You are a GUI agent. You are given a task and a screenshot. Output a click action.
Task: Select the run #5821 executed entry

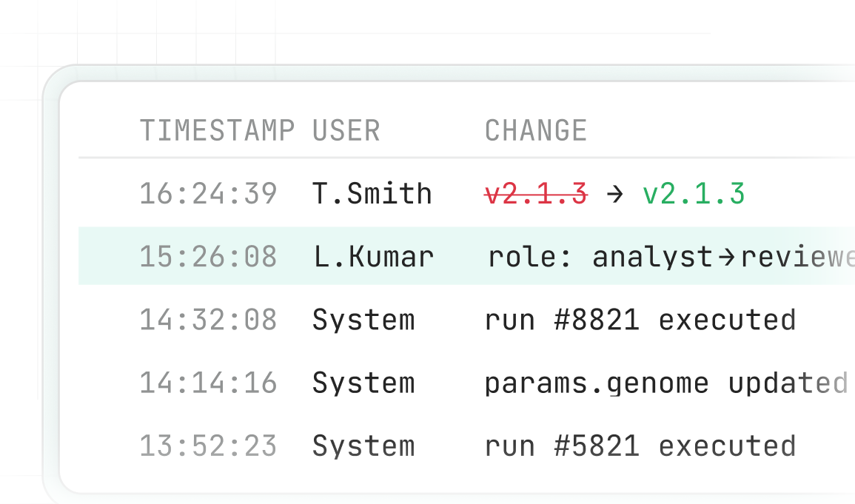click(640, 446)
